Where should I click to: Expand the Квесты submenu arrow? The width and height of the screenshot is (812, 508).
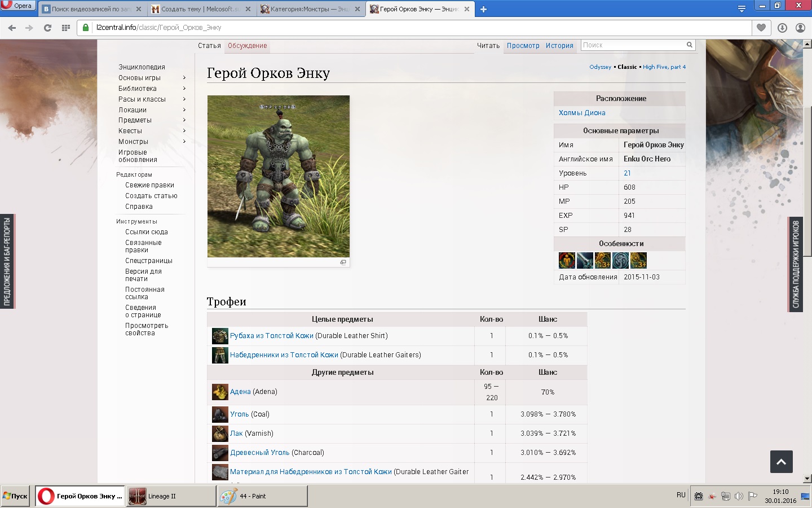(184, 131)
